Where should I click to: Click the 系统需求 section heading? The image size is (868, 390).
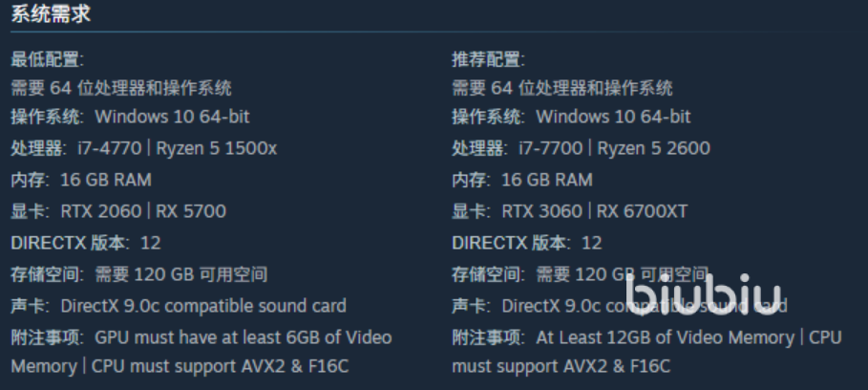point(51,14)
